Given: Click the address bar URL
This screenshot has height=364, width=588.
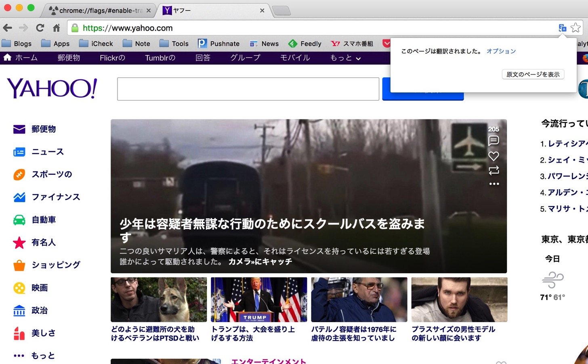Looking at the screenshot, I should pyautogui.click(x=128, y=28).
